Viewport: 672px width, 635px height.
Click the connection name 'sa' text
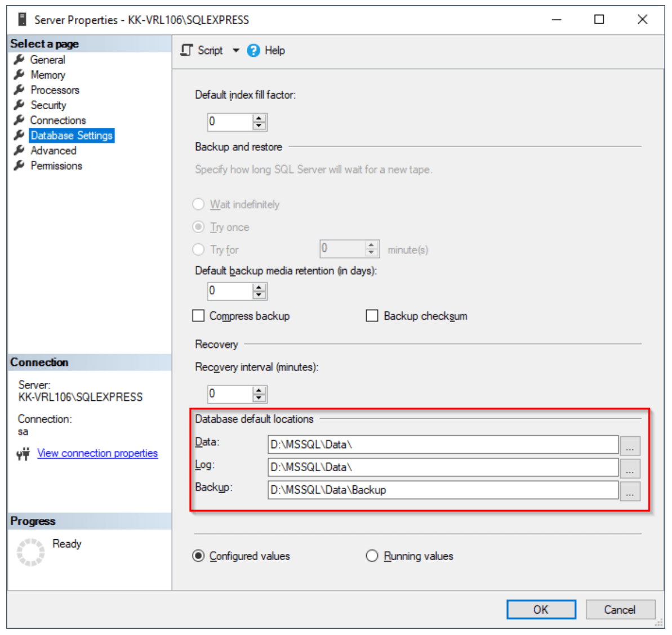[23, 432]
